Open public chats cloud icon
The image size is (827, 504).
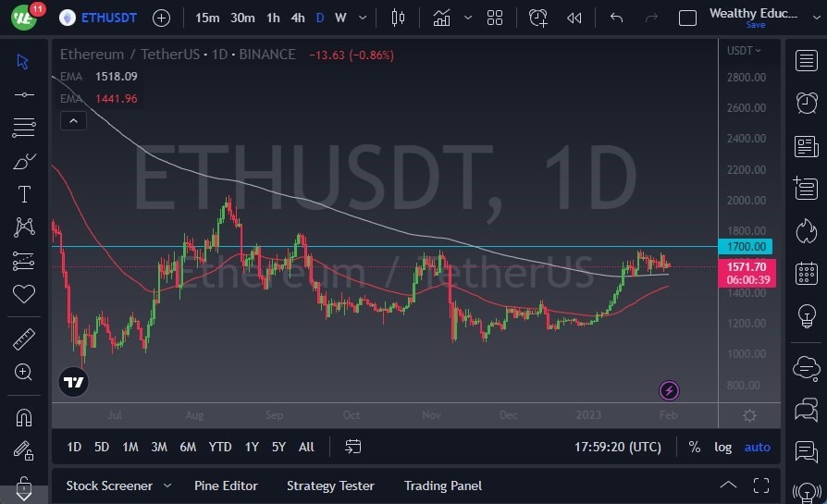click(807, 367)
